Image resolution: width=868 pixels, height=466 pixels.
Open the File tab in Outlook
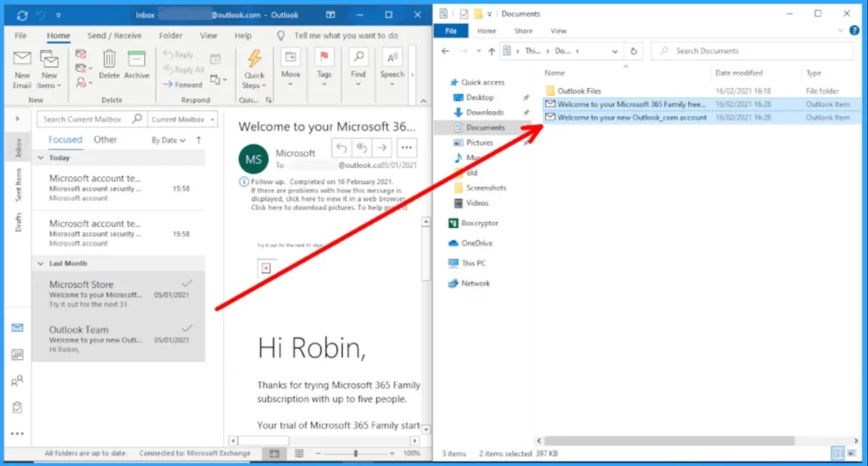[x=20, y=36]
